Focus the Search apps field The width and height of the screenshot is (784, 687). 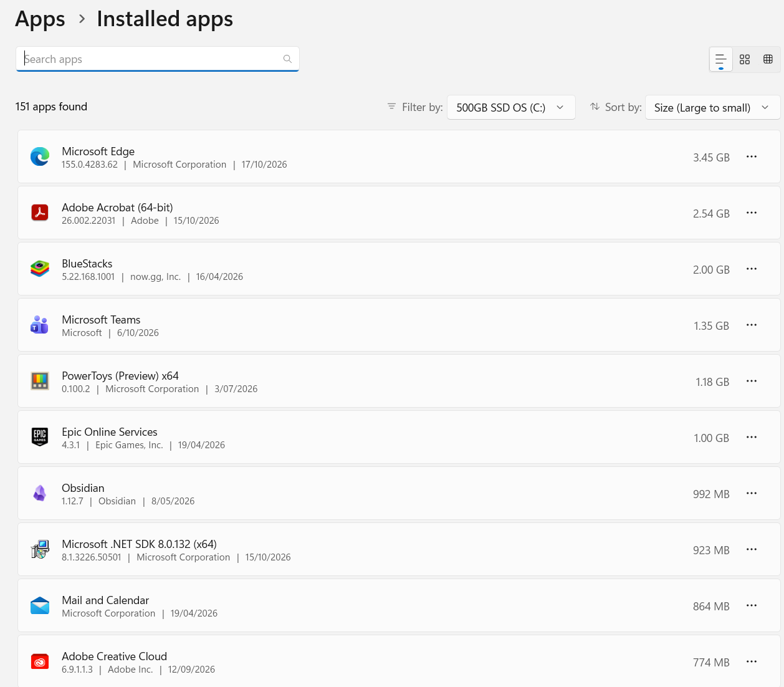point(158,59)
